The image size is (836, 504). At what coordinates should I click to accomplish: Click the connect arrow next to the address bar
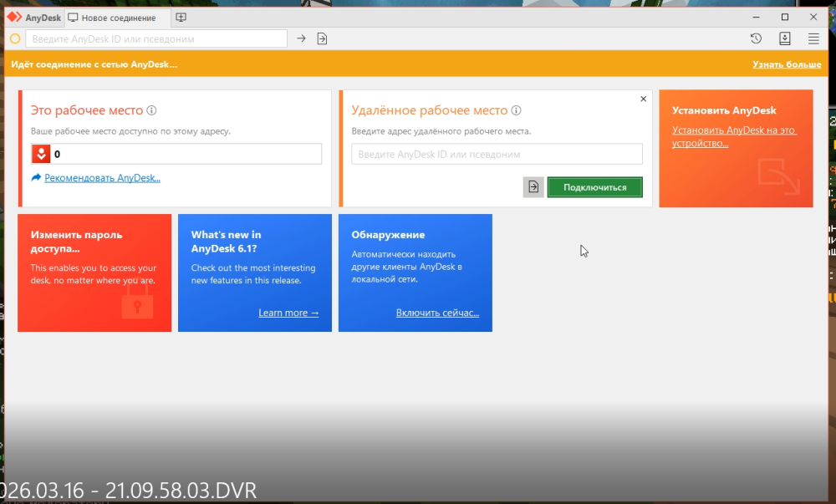pyautogui.click(x=301, y=38)
